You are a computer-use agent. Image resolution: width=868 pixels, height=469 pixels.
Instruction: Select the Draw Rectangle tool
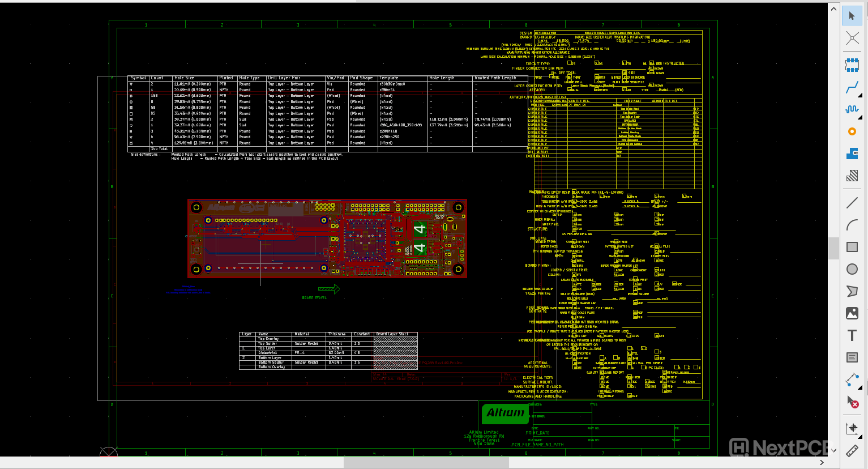click(852, 247)
